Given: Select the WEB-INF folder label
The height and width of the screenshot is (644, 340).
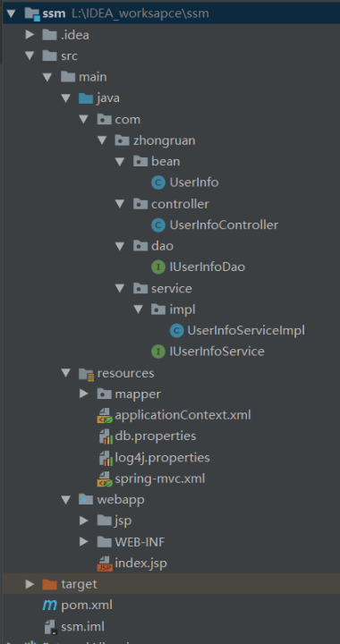Looking at the screenshot, I should [x=140, y=542].
